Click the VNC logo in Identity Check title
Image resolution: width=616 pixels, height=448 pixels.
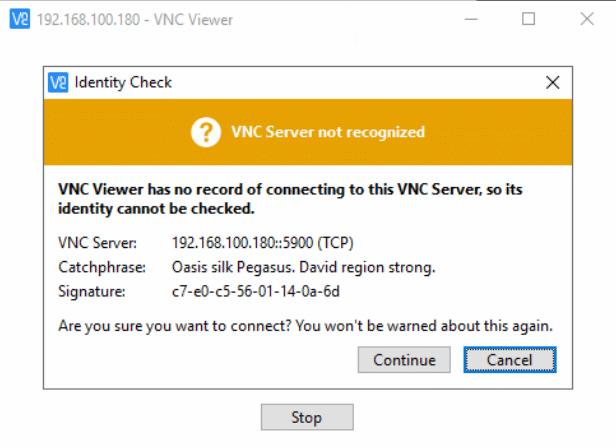[x=58, y=83]
